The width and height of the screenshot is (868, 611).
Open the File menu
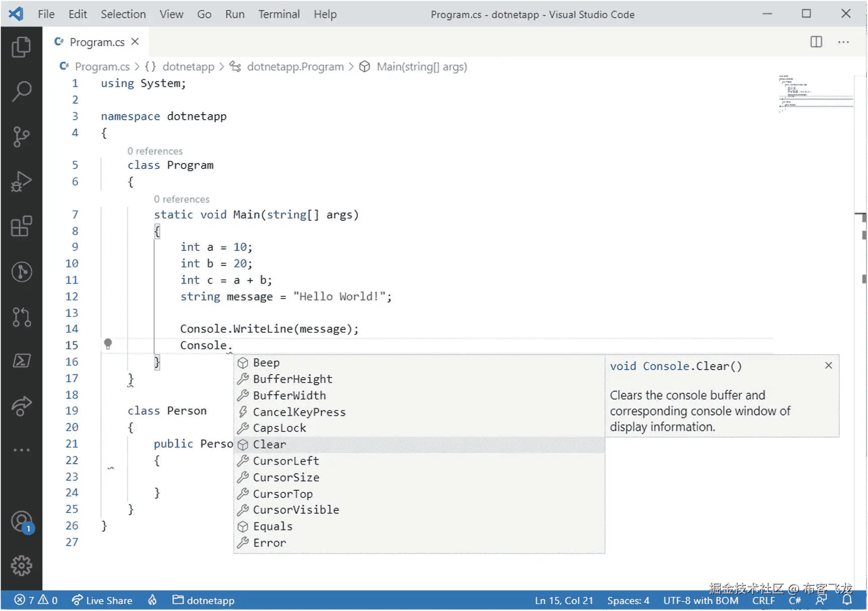coord(46,14)
